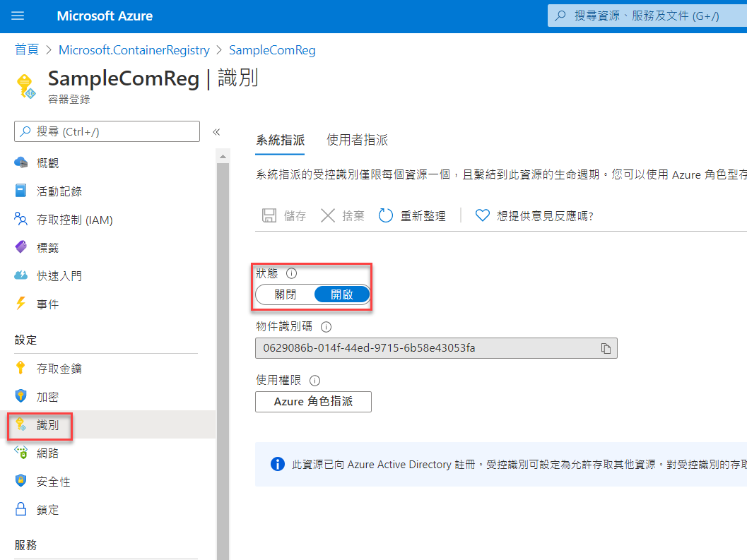747x560 pixels.
Task: Click the object ID value field
Action: click(436, 348)
